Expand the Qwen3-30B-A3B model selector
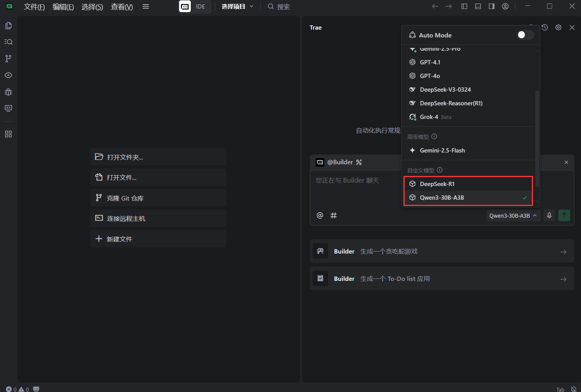 [x=513, y=216]
